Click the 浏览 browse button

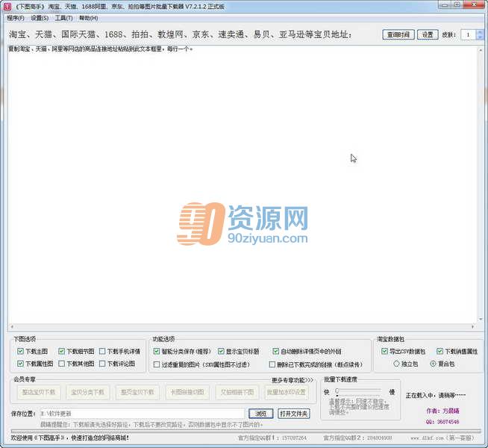click(x=261, y=414)
